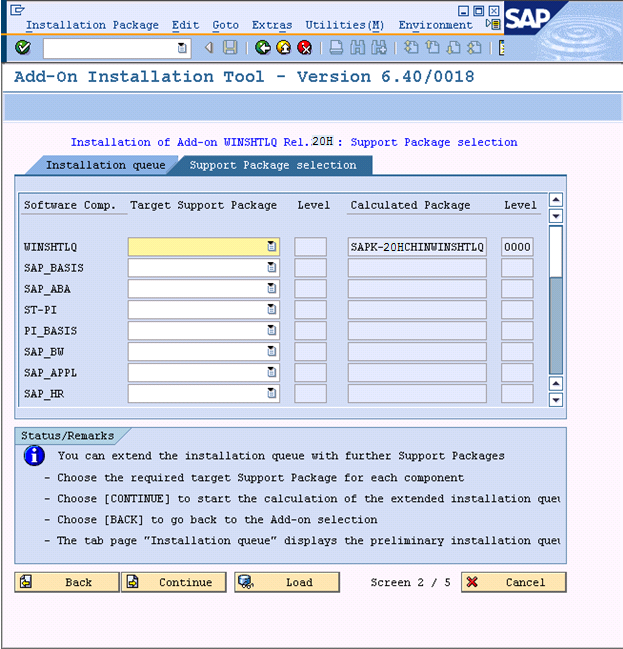623x649 pixels.
Task: Click the SAP_BW component label
Action: tap(44, 352)
